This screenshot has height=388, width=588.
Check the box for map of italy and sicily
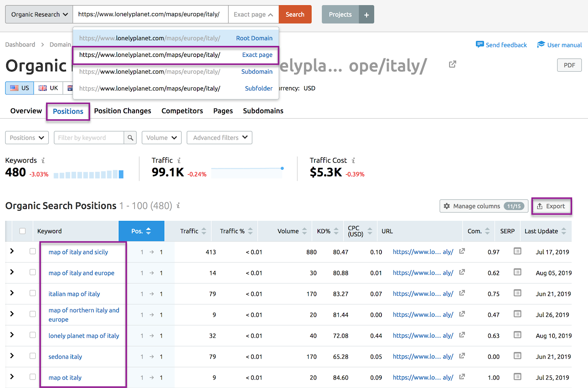(33, 251)
